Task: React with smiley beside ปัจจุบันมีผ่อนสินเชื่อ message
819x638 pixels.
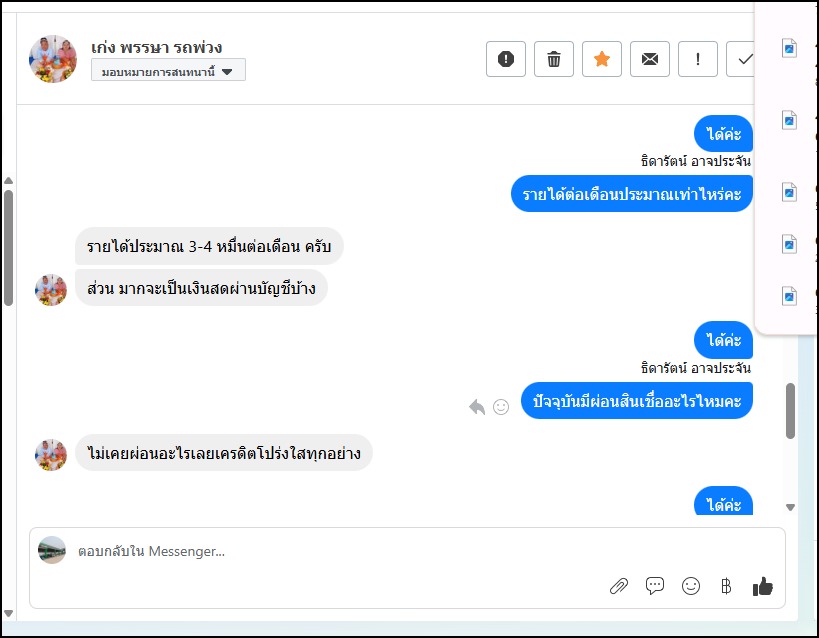Action: tap(501, 407)
